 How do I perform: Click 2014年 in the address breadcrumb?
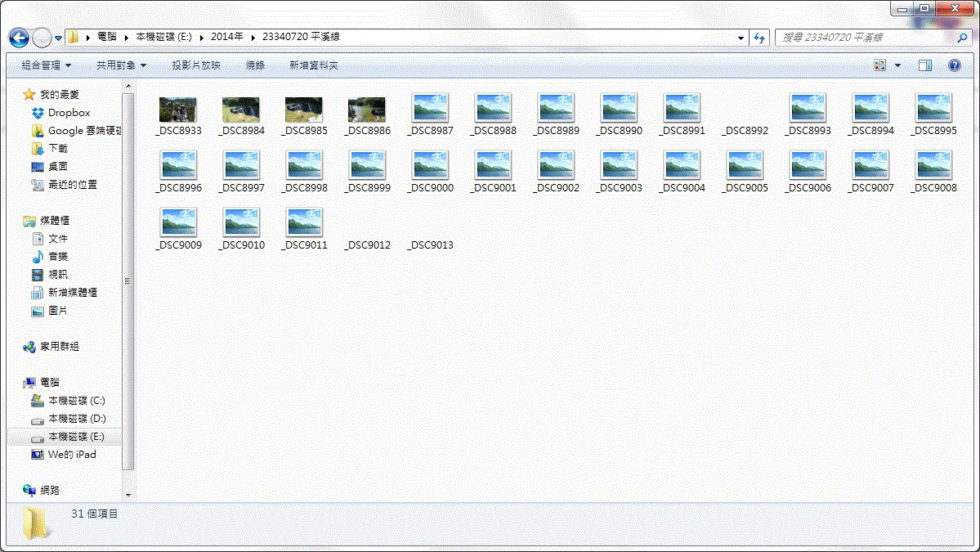227,37
